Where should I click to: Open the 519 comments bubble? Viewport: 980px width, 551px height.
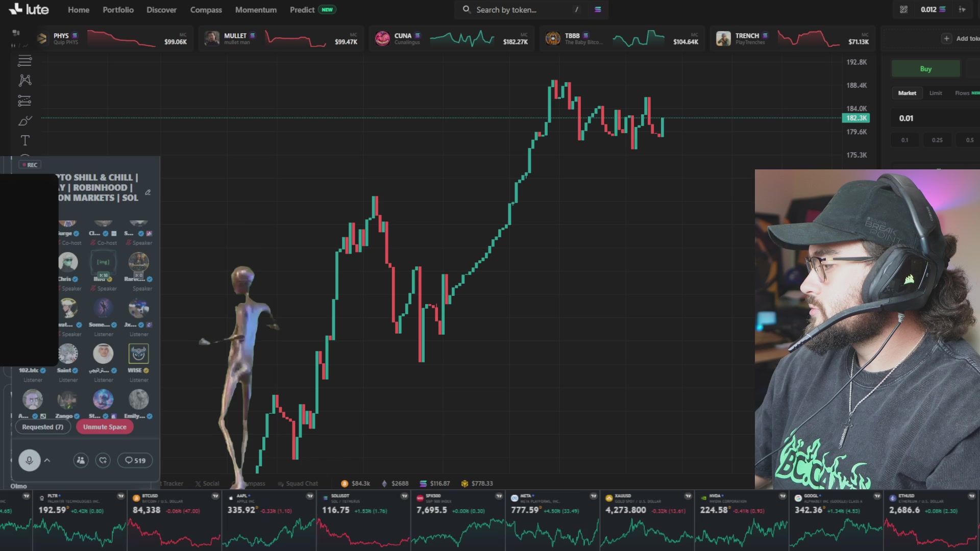pyautogui.click(x=135, y=460)
